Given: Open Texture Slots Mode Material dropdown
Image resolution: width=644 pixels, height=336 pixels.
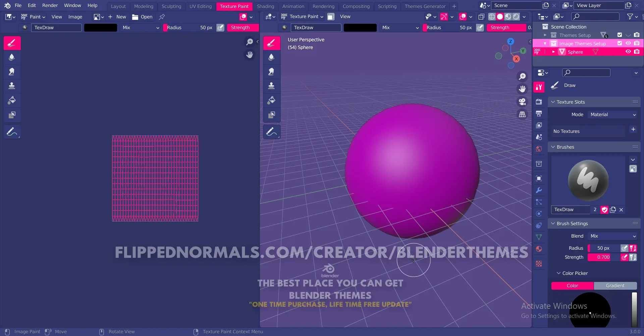Looking at the screenshot, I should click(x=612, y=114).
